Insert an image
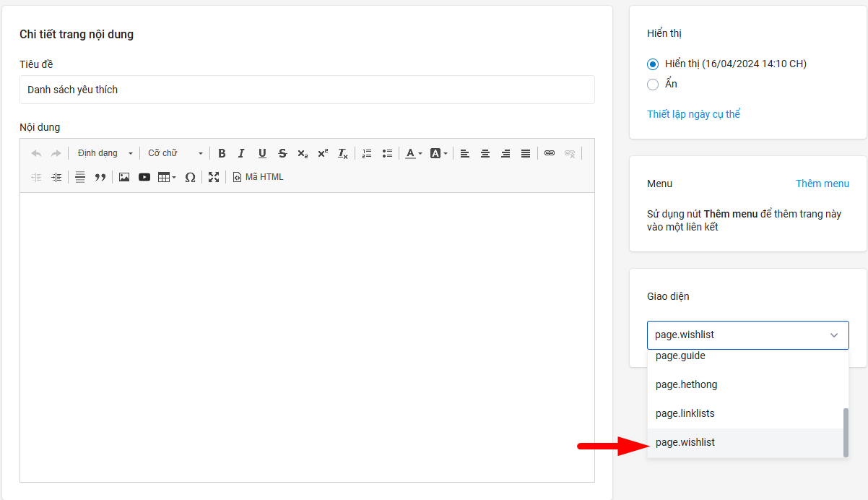Viewport: 868px width, 500px height. pyautogui.click(x=124, y=177)
